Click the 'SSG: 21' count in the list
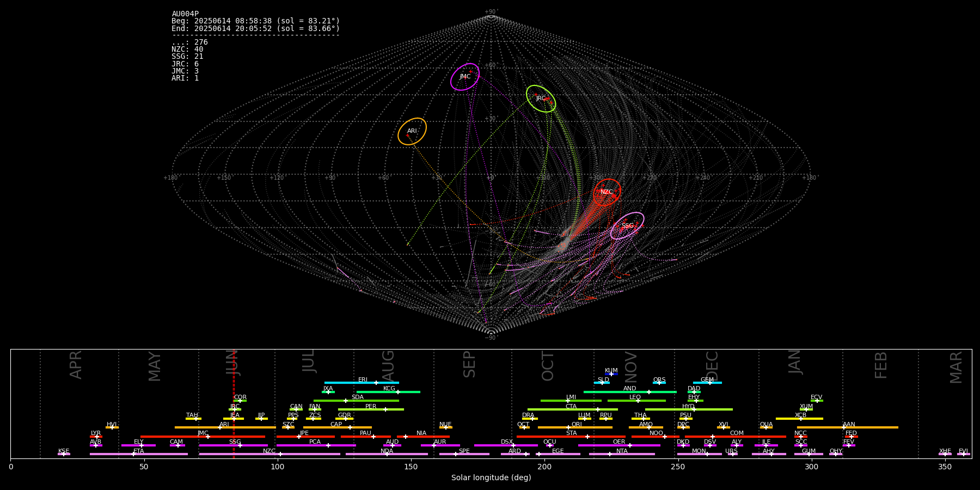This screenshot has height=490, width=980. (x=187, y=56)
